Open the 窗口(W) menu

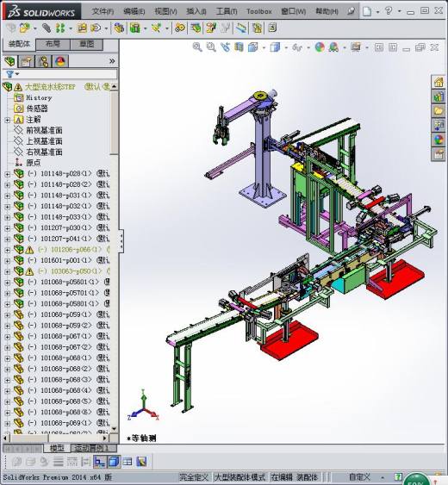(x=293, y=11)
